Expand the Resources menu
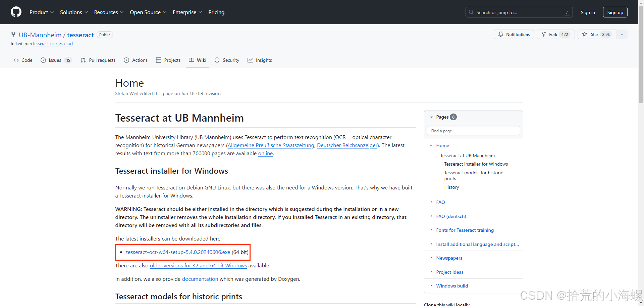Image resolution: width=644 pixels, height=306 pixels. coord(109,12)
